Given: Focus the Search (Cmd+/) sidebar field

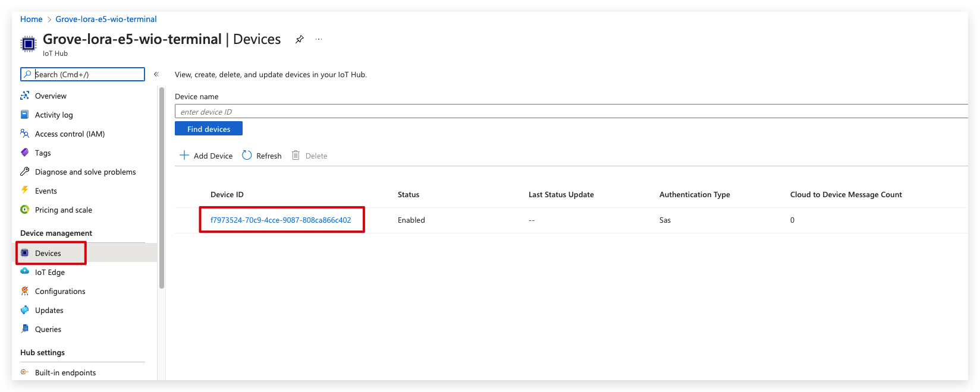Looking at the screenshot, I should tap(83, 74).
